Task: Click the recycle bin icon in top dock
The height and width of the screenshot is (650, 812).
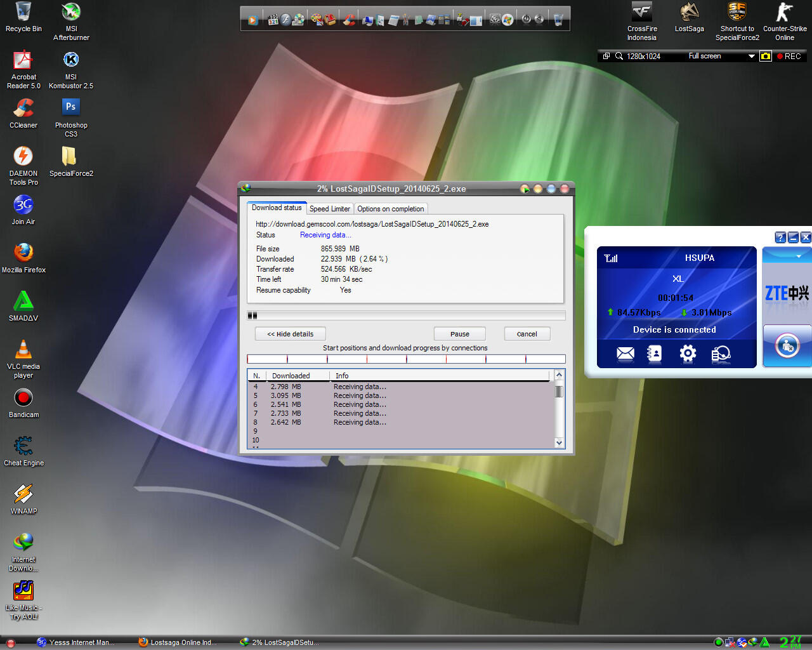Action: 558,20
